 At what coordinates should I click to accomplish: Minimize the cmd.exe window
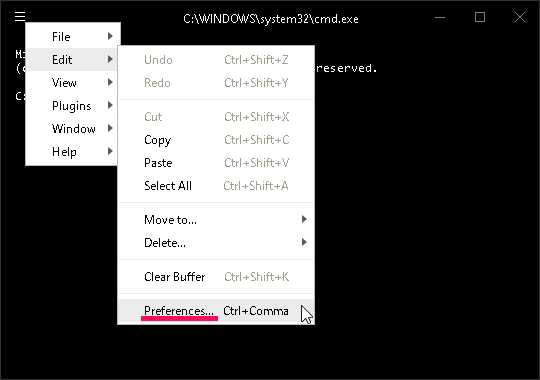click(440, 17)
